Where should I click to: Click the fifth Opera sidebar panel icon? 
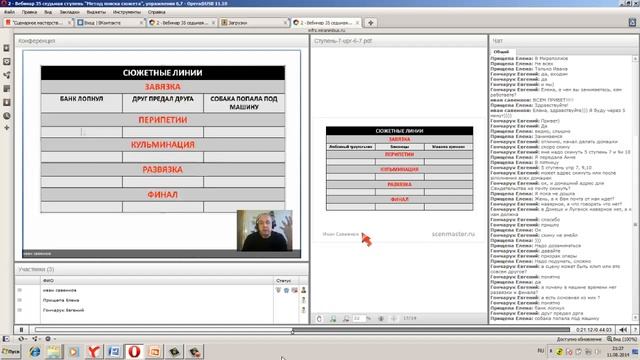tap(7, 102)
